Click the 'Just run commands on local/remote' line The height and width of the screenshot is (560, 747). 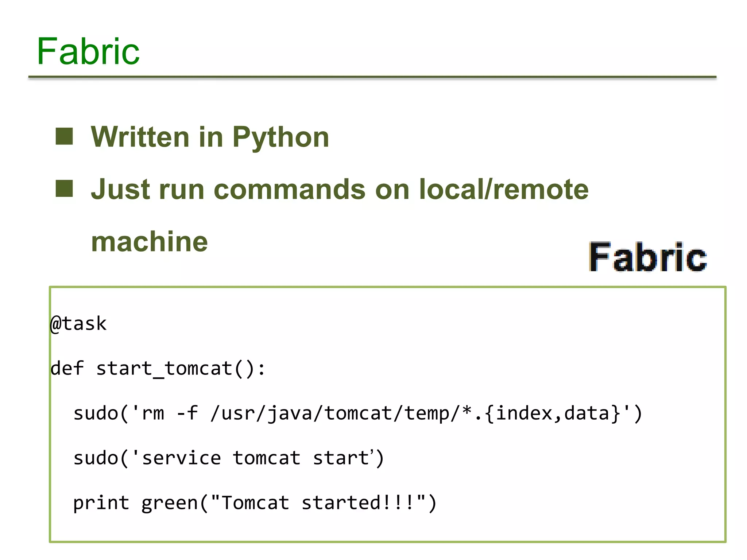(340, 189)
